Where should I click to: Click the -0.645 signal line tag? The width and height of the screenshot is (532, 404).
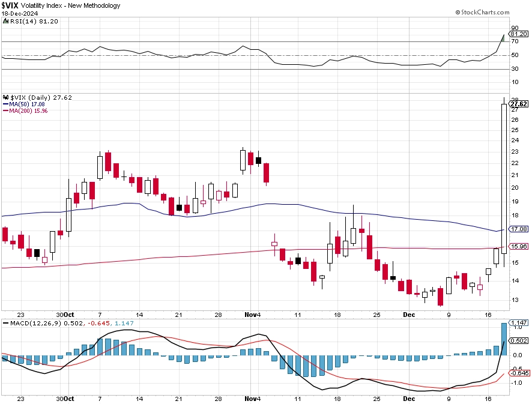519,373
